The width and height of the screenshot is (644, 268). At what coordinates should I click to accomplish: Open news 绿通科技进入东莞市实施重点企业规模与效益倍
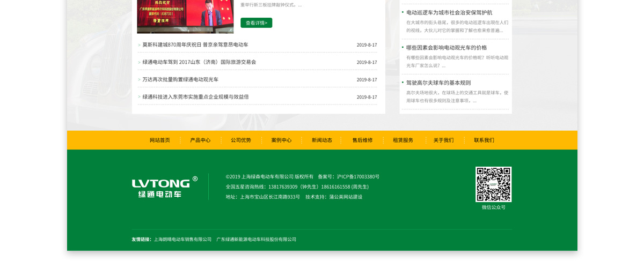pos(195,97)
